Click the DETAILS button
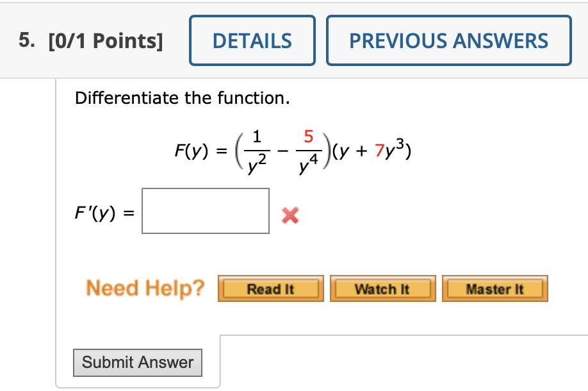The image size is (588, 391). [x=252, y=40]
